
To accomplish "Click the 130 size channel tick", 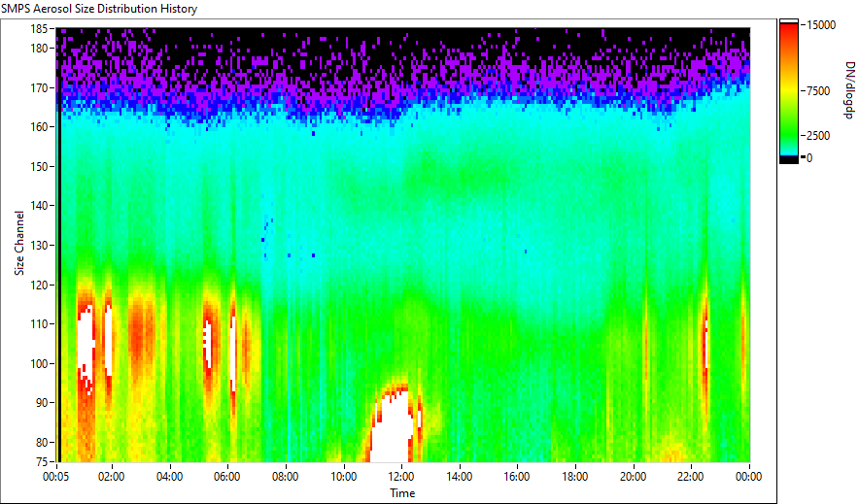I will [38, 245].
